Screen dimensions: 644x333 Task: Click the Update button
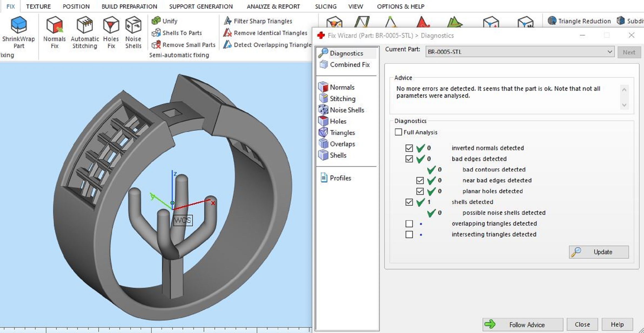(x=599, y=252)
